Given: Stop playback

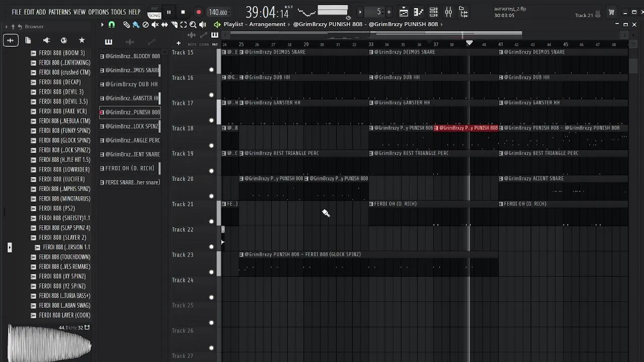Looking at the screenshot, I should [x=183, y=12].
